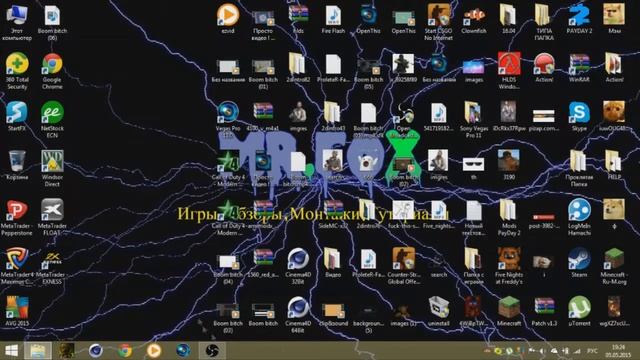Open MetaTrader EXNESS shortcut
Viewport: 640px width, 360px height.
point(52,266)
